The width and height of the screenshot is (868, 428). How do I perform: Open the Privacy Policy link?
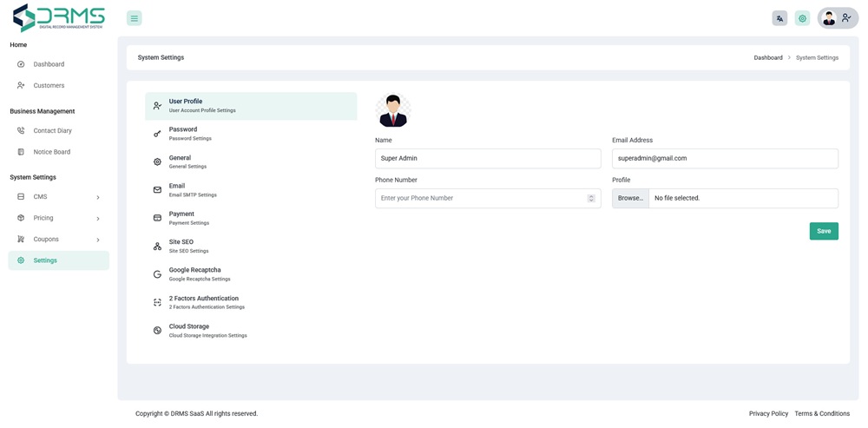(x=768, y=414)
